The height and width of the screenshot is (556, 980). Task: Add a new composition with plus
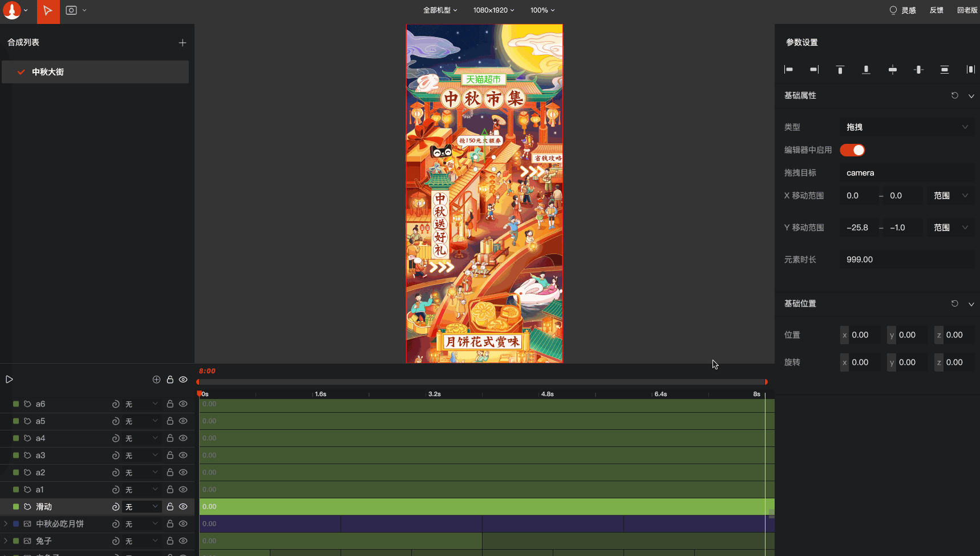click(x=183, y=43)
